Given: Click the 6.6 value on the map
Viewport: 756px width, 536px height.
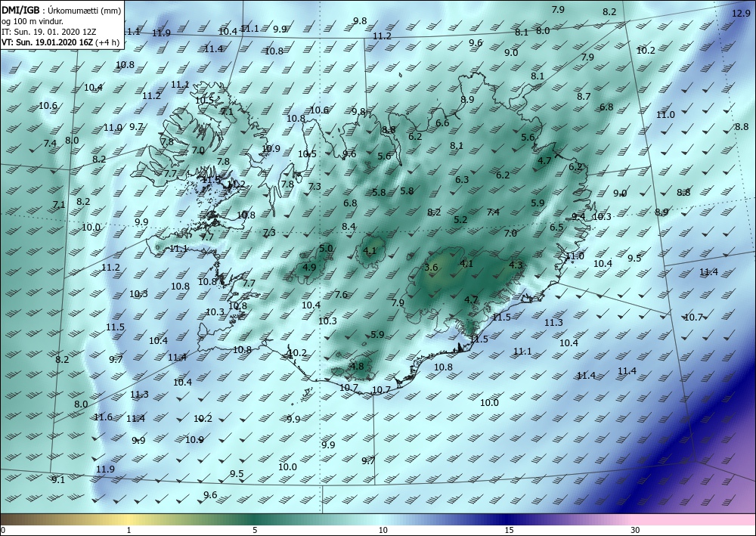Looking at the screenshot, I should click(442, 122).
